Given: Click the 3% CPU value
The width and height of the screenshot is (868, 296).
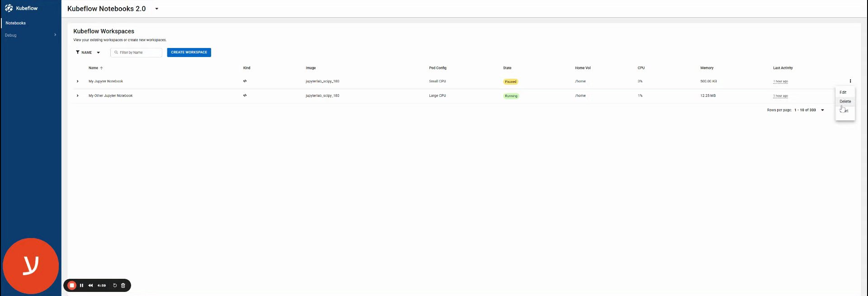Looking at the screenshot, I should click(x=640, y=81).
